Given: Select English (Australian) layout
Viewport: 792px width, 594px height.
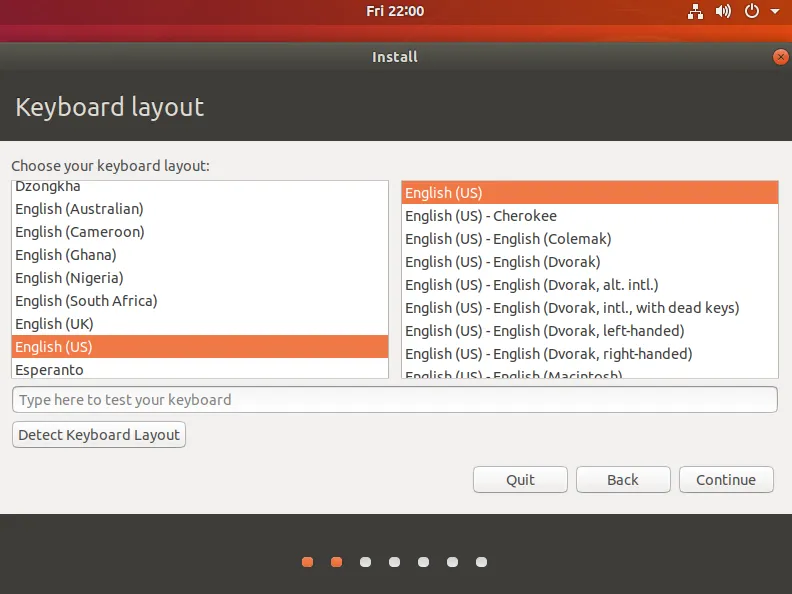Looking at the screenshot, I should click(x=200, y=209).
